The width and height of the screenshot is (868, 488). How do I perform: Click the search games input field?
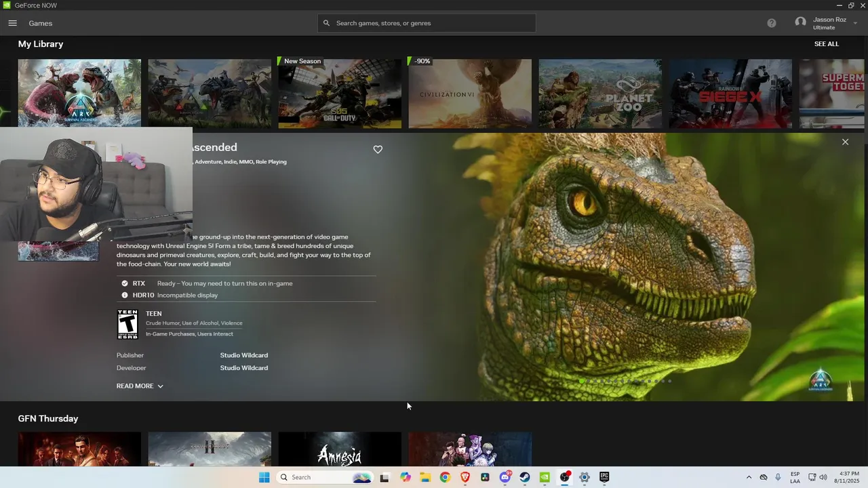[x=427, y=23]
